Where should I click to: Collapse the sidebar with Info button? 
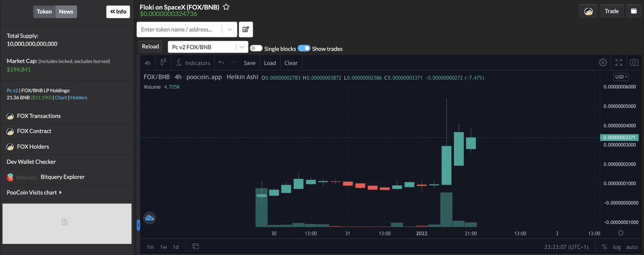click(x=118, y=11)
